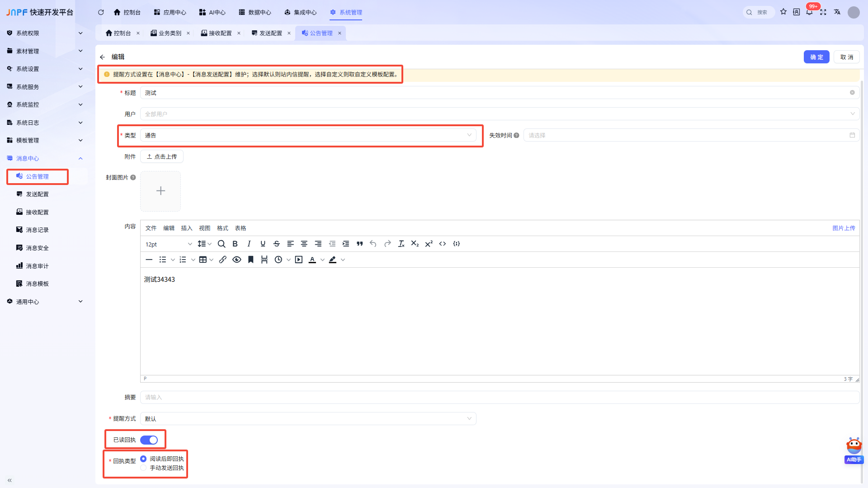Insert blockquote in editor
This screenshot has height=488, width=868.
(360, 244)
